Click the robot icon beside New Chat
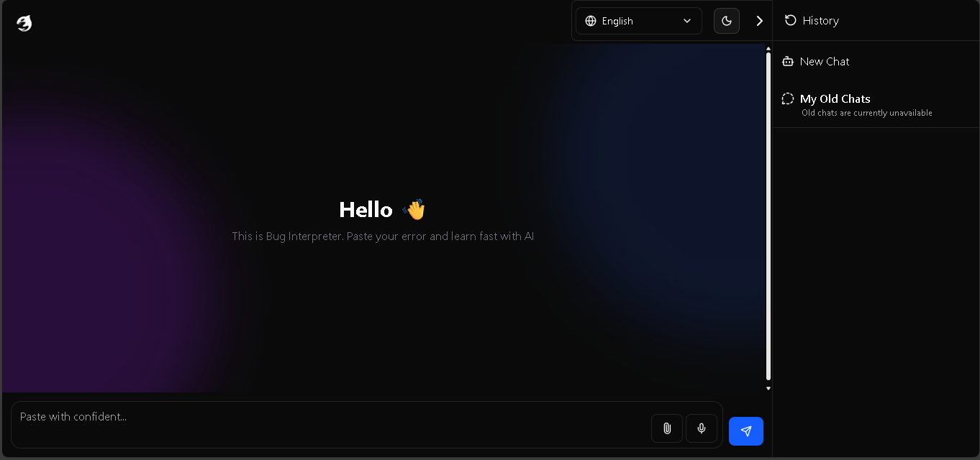Viewport: 980px width, 460px height. pyautogui.click(x=788, y=62)
